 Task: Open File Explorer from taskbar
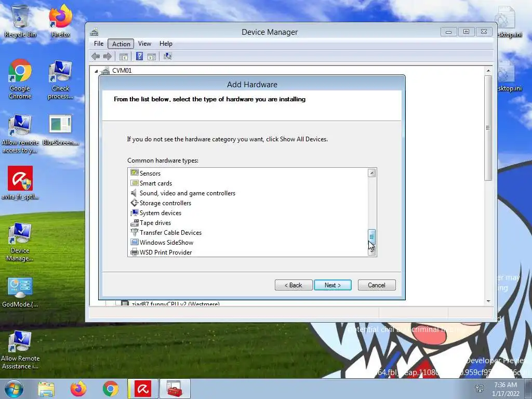coord(46,389)
